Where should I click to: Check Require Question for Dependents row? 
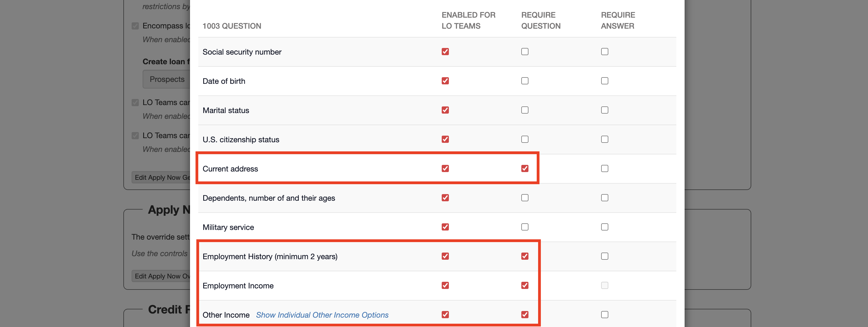pyautogui.click(x=525, y=198)
